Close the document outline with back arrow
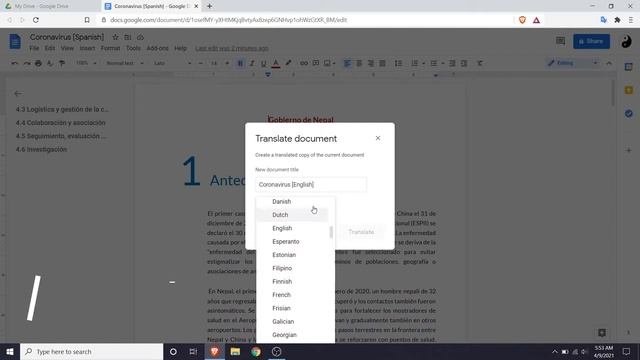Viewport: 640px width, 360px height. pos(18,93)
